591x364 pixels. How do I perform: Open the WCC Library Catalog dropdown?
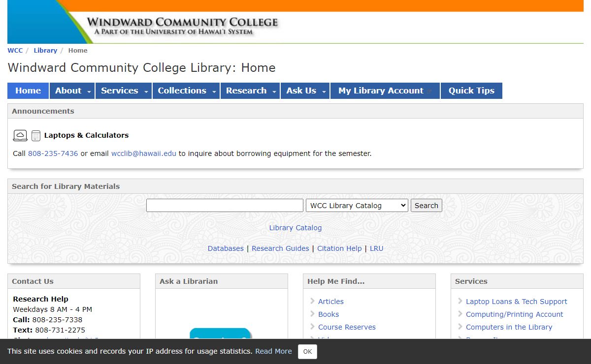pyautogui.click(x=357, y=206)
